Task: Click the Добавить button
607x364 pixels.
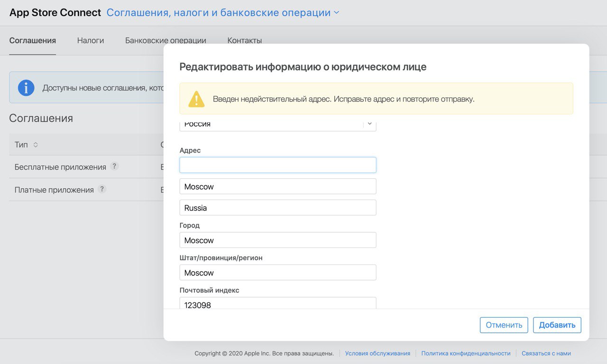Action: (x=557, y=325)
